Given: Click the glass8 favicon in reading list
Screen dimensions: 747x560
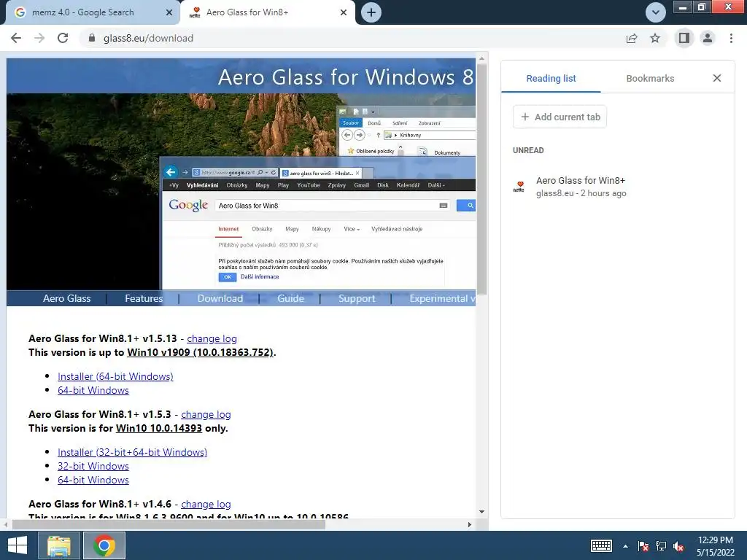Looking at the screenshot, I should point(519,187).
